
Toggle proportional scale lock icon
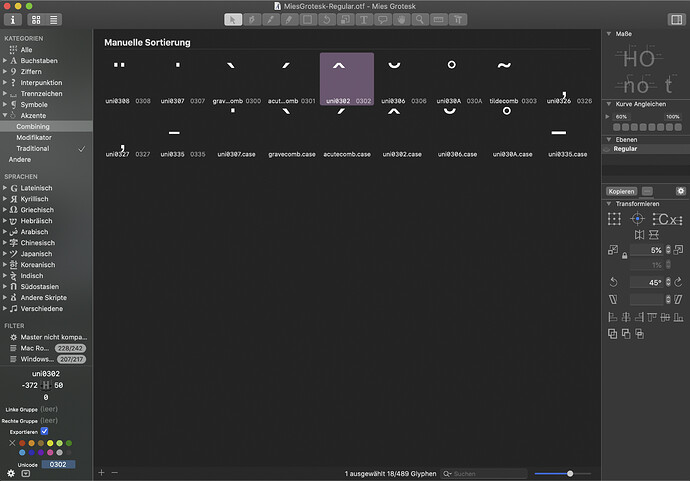click(624, 255)
